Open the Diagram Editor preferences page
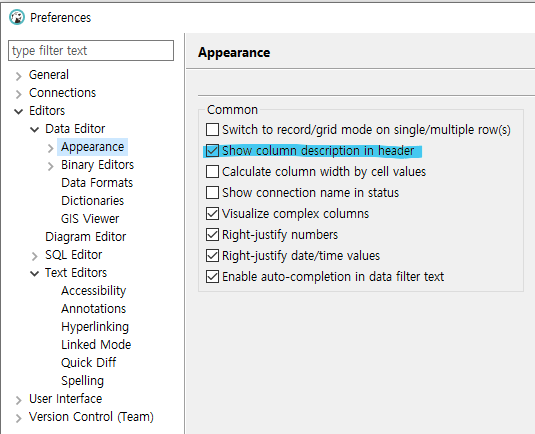Viewport: 535px width, 434px height. pyautogui.click(x=86, y=236)
